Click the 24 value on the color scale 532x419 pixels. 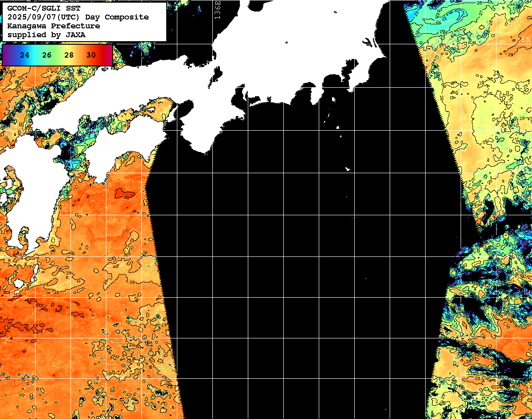[x=25, y=55]
